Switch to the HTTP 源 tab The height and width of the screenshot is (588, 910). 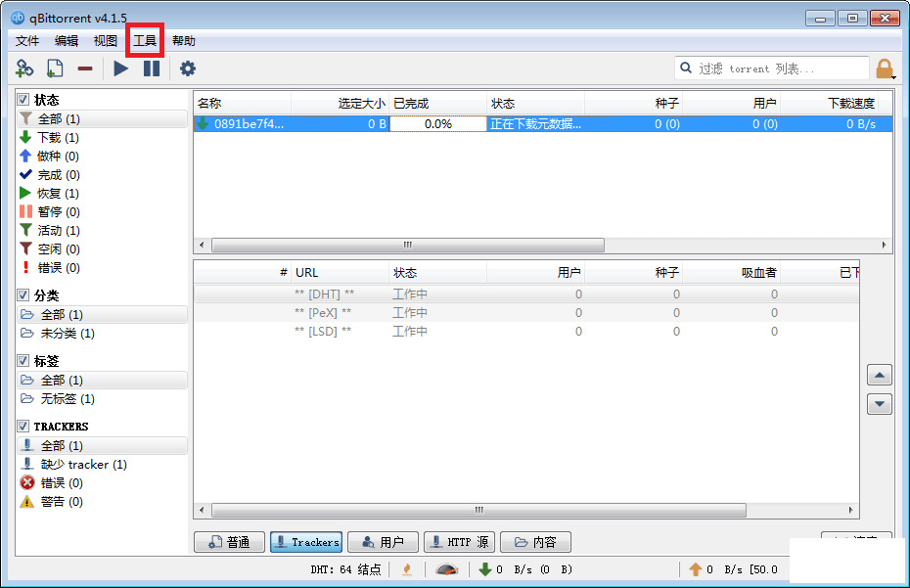tap(459, 542)
